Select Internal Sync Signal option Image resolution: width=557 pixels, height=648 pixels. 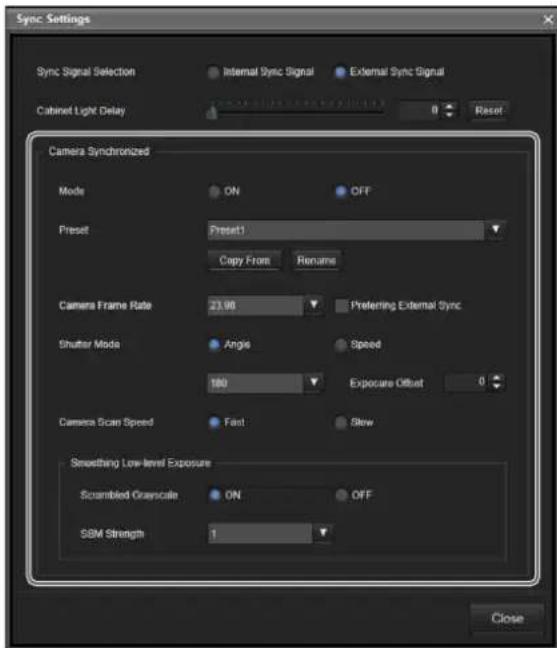[x=213, y=72]
